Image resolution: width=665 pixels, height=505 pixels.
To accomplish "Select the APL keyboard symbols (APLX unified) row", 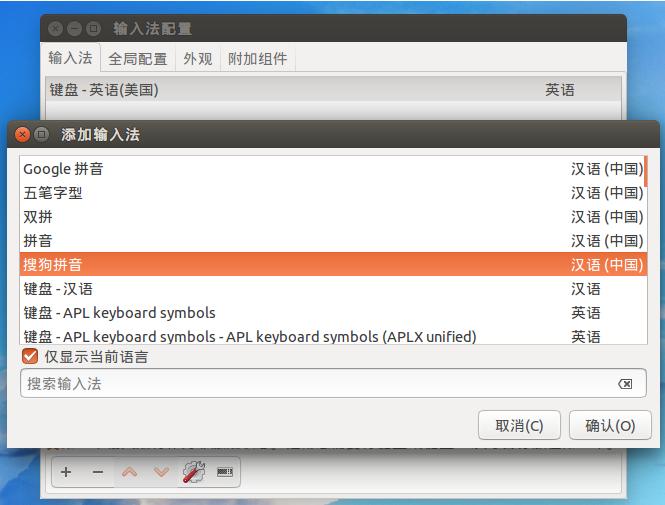I will 333,336.
